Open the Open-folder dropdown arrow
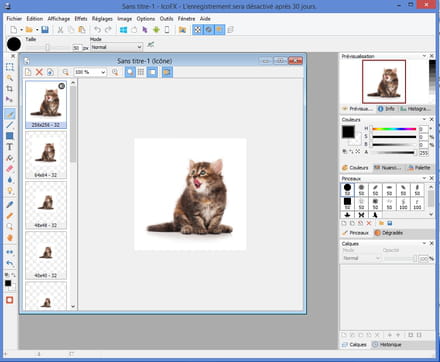440x362 pixels. (37, 30)
